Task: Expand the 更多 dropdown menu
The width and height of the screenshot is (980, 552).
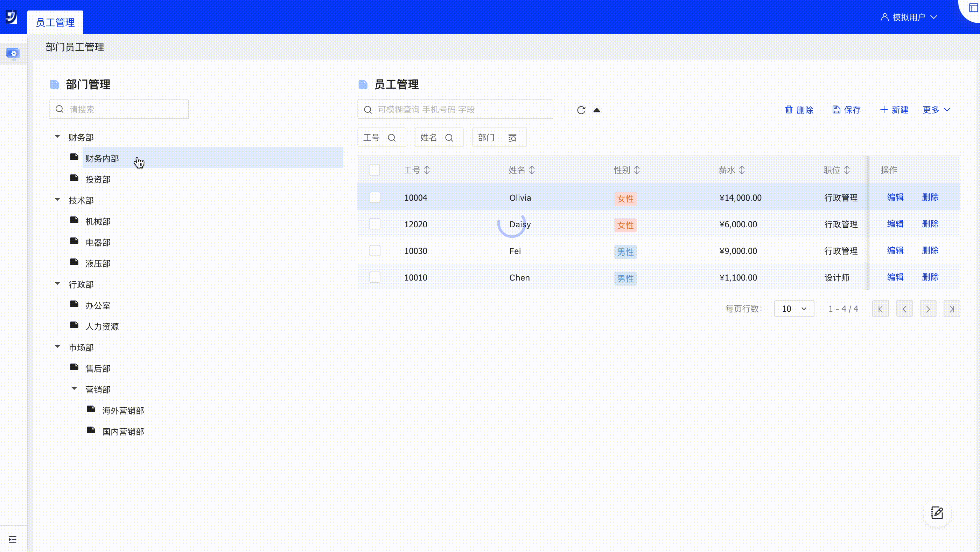Action: (936, 110)
